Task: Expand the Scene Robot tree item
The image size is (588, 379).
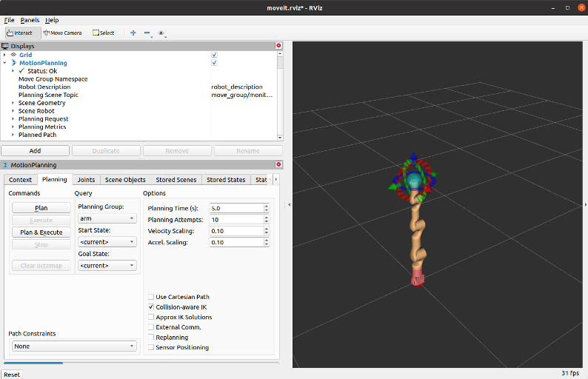Action: [x=13, y=111]
